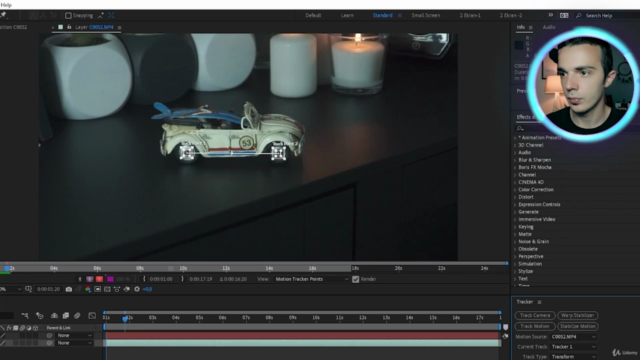Toggle the shy layers icon in timeline
Viewport: 640px width, 360px height.
54,316
